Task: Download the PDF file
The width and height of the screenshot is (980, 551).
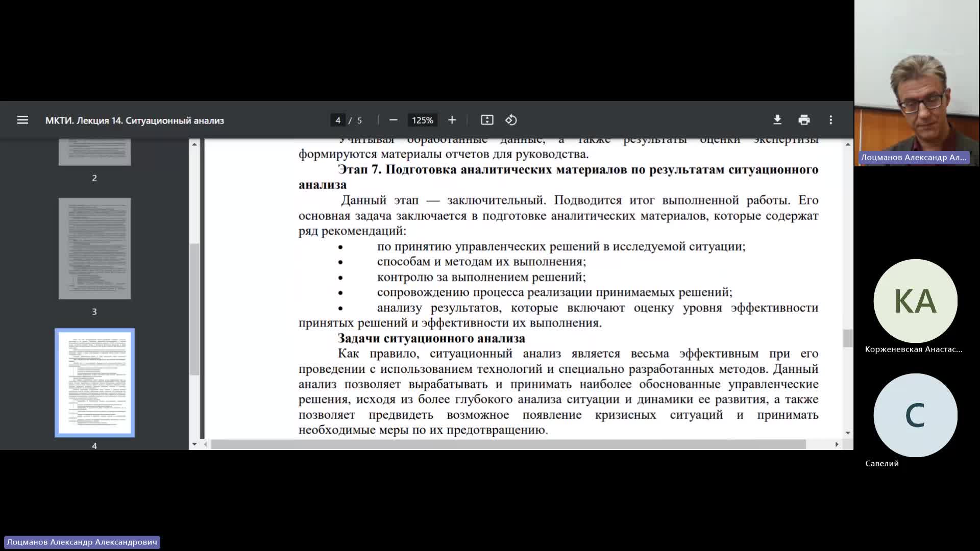Action: [777, 120]
